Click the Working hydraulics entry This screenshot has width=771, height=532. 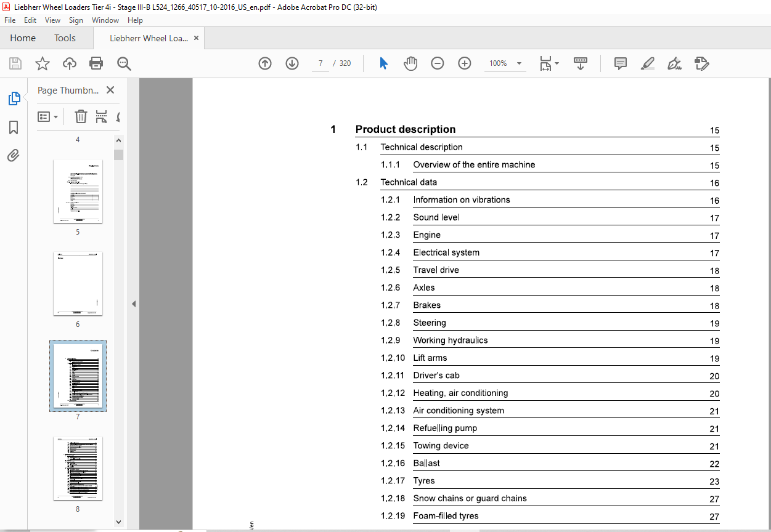[451, 340]
